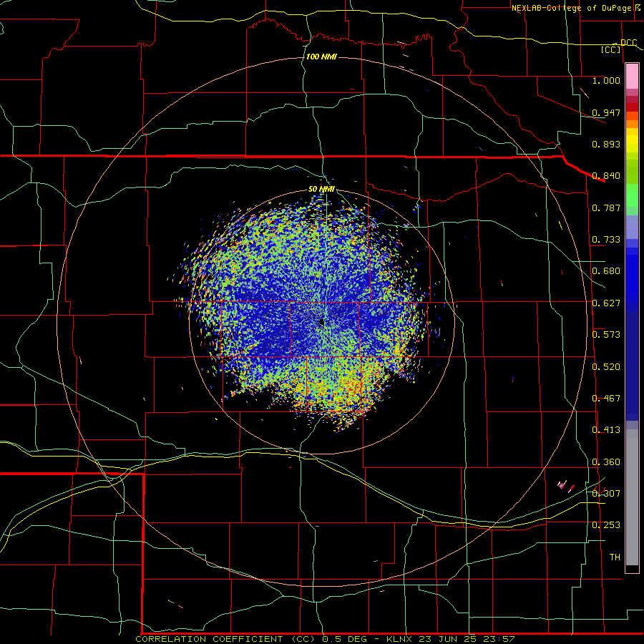Select the 0.360 scale value
This screenshot has width=644, height=644.
tap(606, 462)
